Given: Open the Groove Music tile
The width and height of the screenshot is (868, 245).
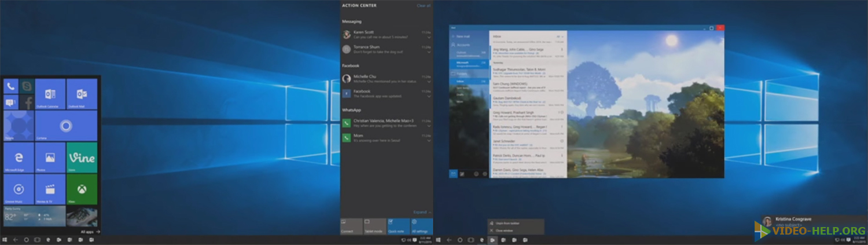Looking at the screenshot, I should click(19, 189).
